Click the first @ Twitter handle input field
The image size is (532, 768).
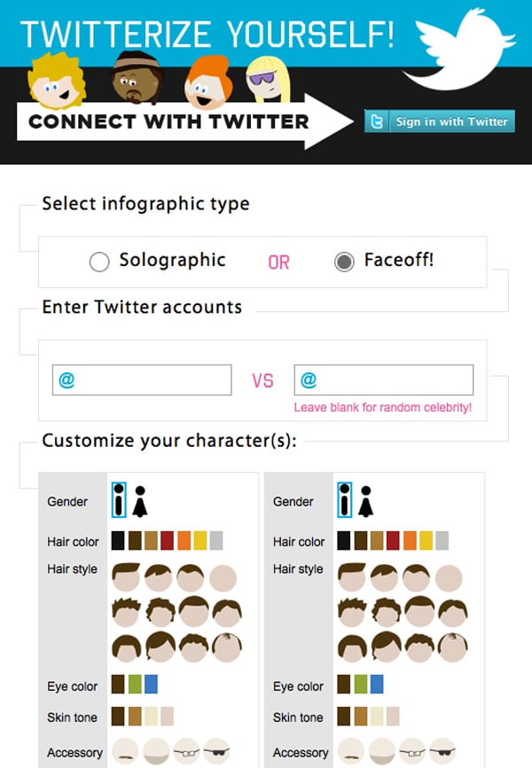tap(142, 380)
